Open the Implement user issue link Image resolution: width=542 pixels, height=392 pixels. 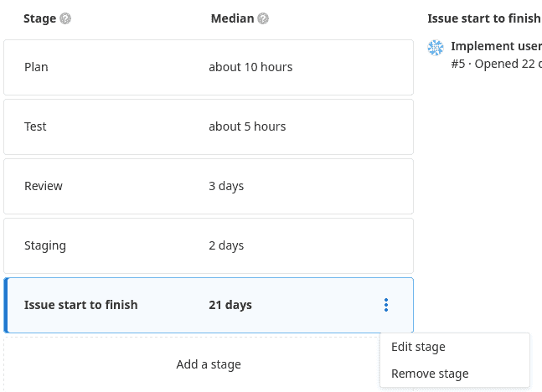[x=496, y=46]
